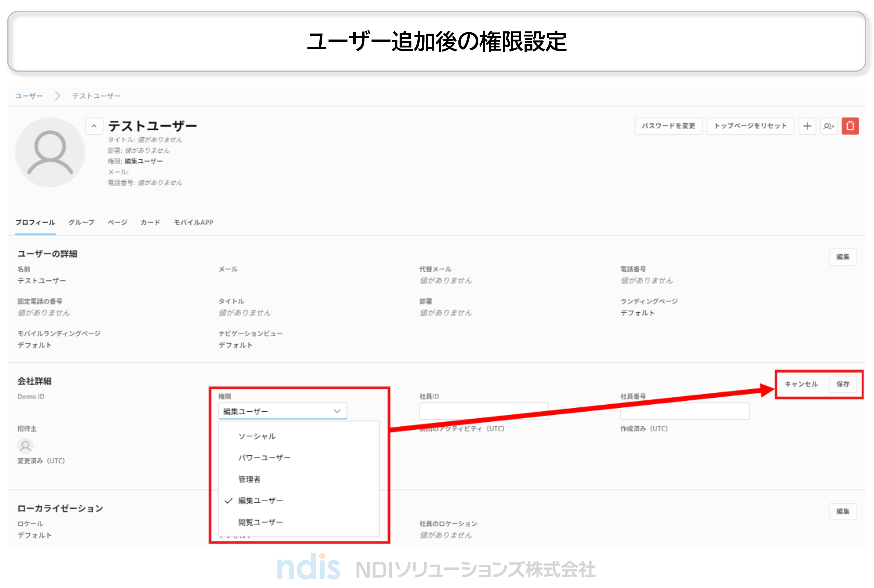This screenshot has width=874, height=588.
Task: Click the red trash delete user icon
Action: [850, 126]
